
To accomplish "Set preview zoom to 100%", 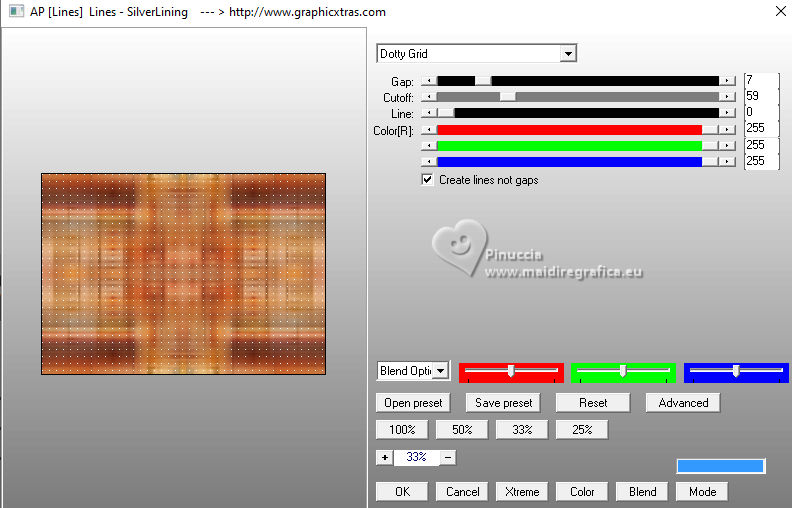I will tap(402, 430).
